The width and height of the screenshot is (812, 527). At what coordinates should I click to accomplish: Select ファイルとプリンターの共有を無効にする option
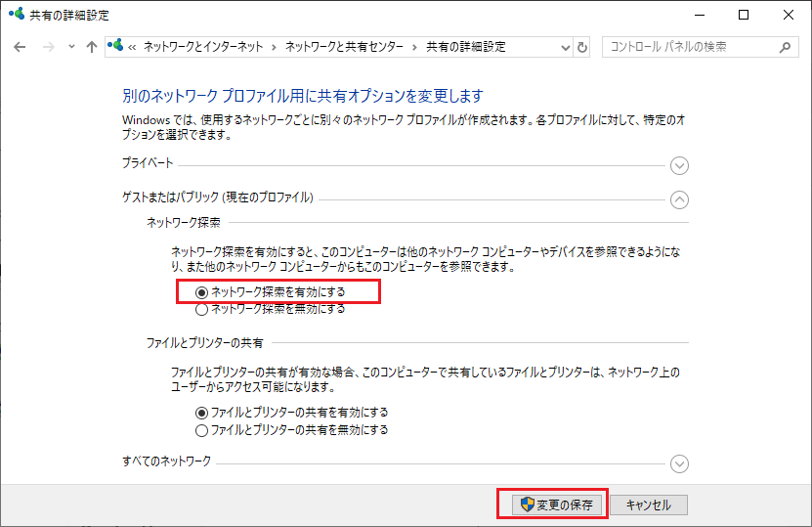(202, 429)
